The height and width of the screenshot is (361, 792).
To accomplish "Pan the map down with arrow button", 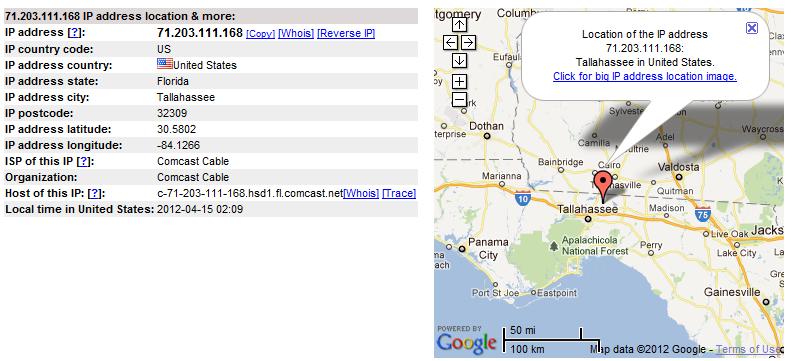I will (x=459, y=61).
